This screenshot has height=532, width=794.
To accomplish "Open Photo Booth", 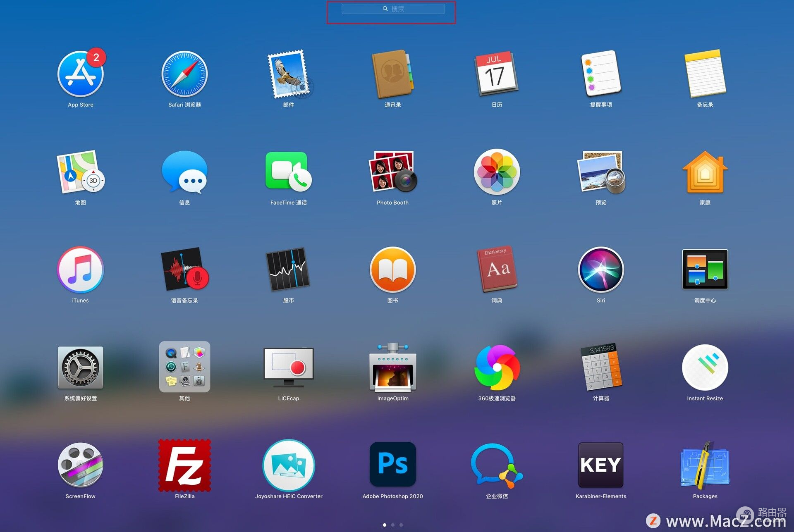I will point(392,172).
